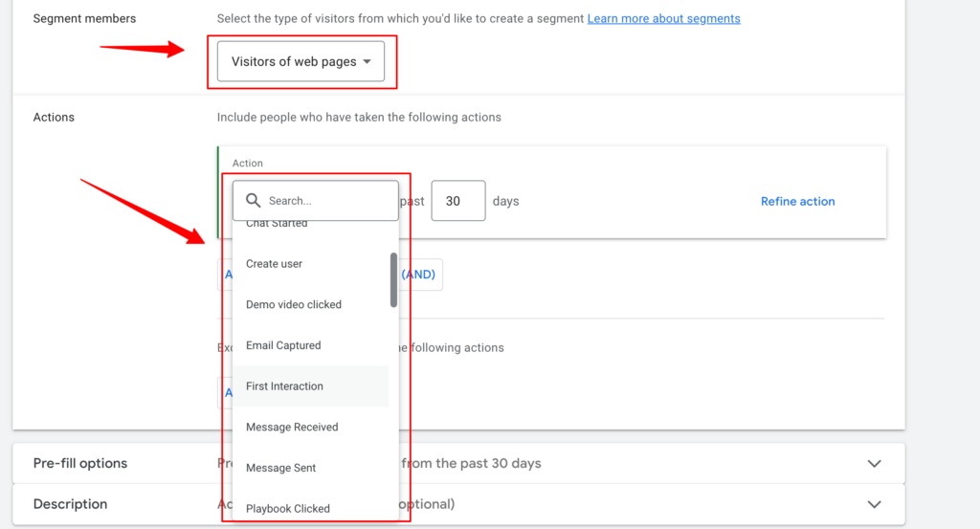Click the Pre-fill options section title
The width and height of the screenshot is (980, 529).
tap(80, 464)
